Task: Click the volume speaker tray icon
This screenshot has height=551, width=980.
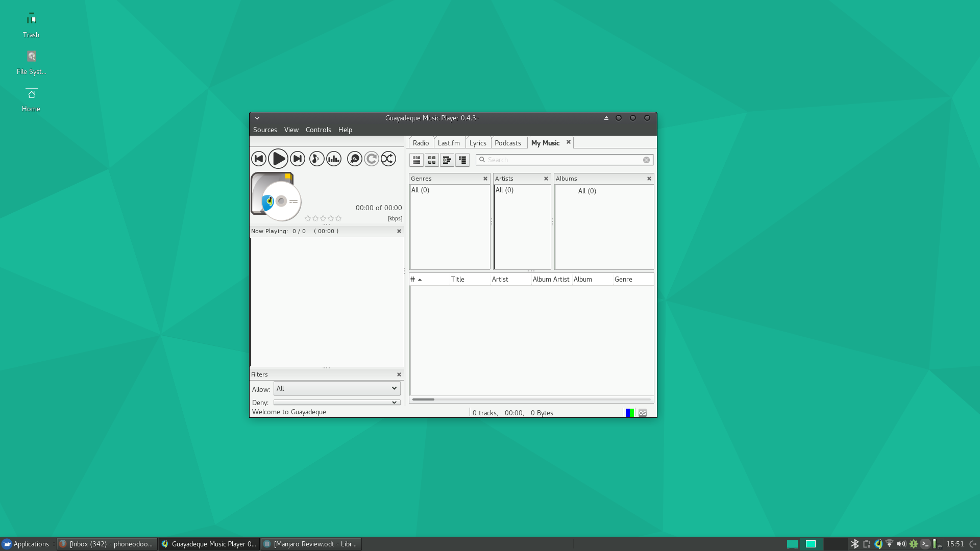Action: [901, 544]
